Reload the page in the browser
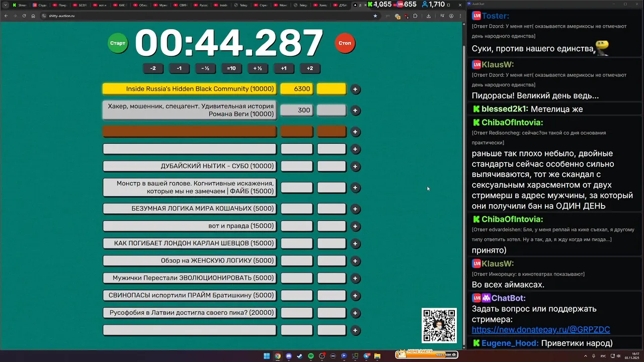The image size is (644, 362). 24,16
